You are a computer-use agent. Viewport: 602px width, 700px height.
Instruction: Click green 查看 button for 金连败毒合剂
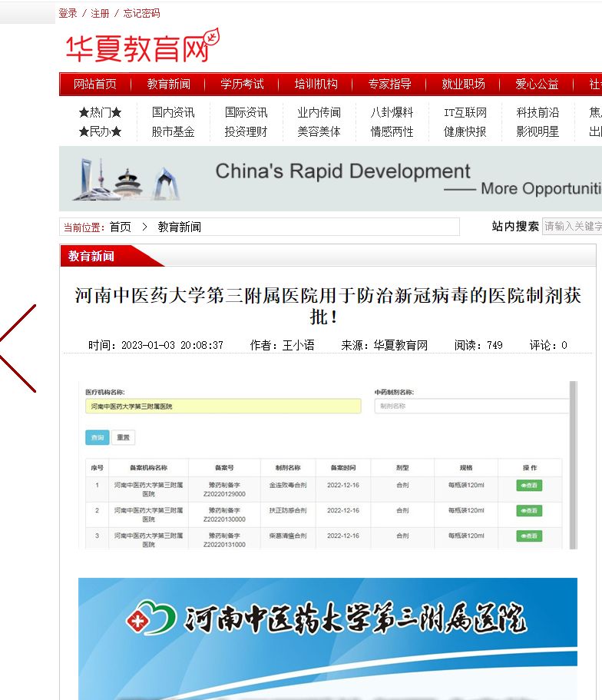pos(529,485)
